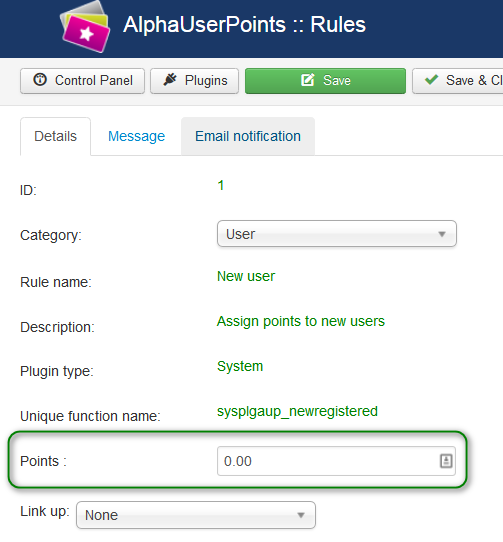
Task: Click the description text Assign points to new users
Action: point(300,321)
